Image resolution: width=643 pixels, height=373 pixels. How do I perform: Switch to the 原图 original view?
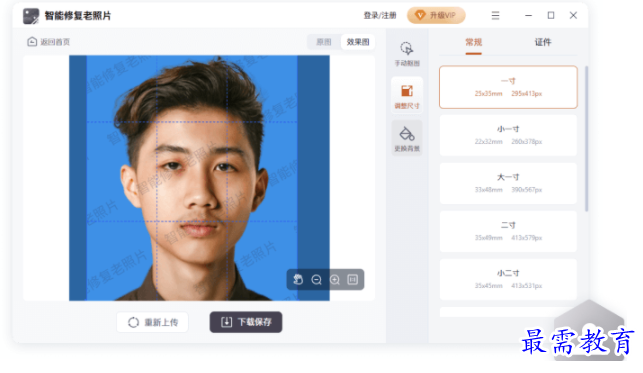coord(324,42)
